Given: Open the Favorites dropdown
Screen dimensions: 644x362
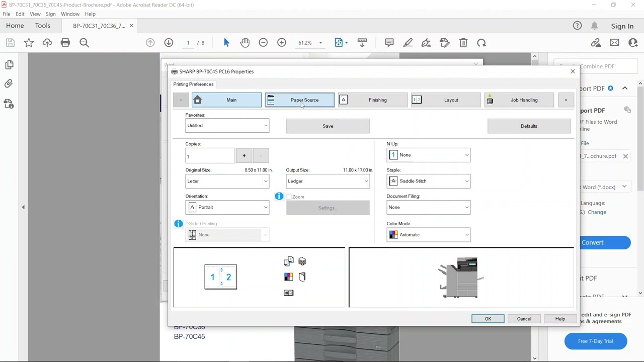Looking at the screenshot, I should click(227, 126).
